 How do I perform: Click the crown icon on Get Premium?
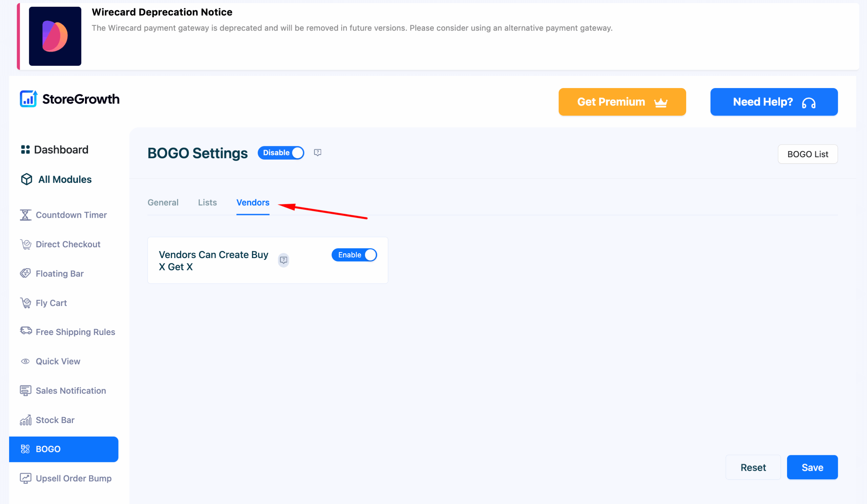pos(661,103)
